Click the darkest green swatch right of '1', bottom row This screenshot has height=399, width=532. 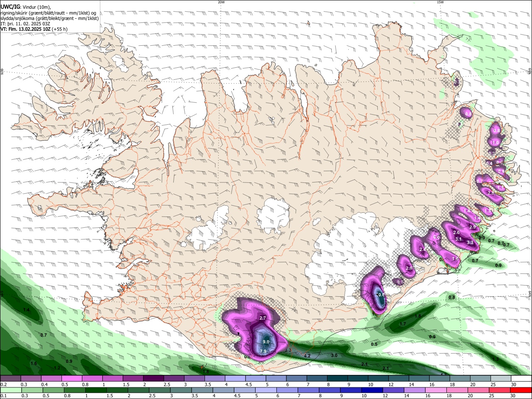point(96,390)
